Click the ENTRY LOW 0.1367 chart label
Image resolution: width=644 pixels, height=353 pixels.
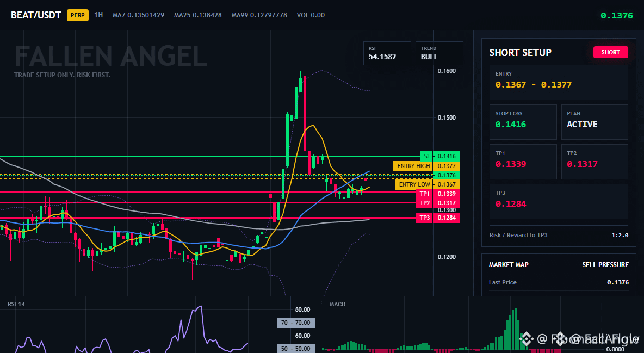point(428,184)
